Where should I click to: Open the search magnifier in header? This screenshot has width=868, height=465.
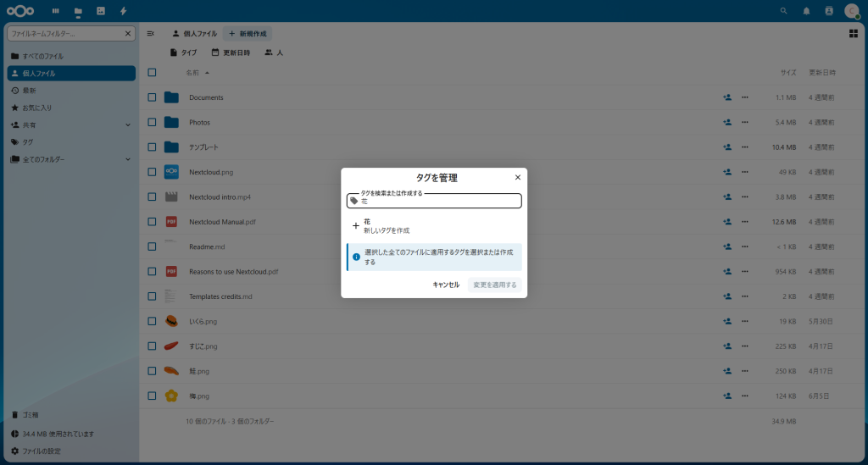[783, 11]
